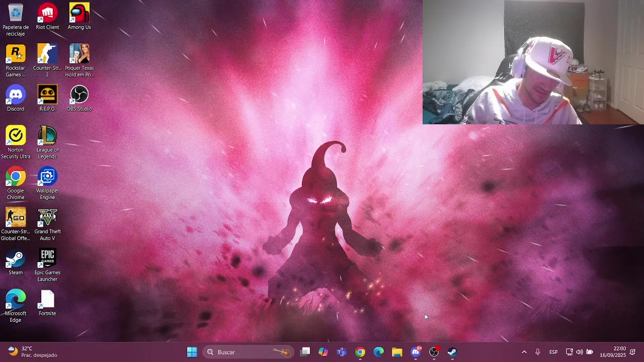Open File Explorer from the taskbar

[x=397, y=352]
